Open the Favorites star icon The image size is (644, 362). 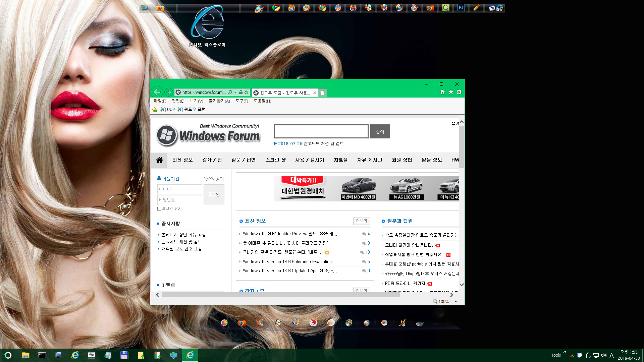(451, 92)
